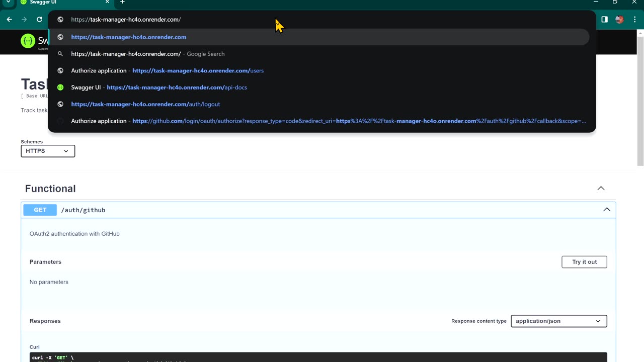
Task: Click the Try it out button
Action: point(584,262)
